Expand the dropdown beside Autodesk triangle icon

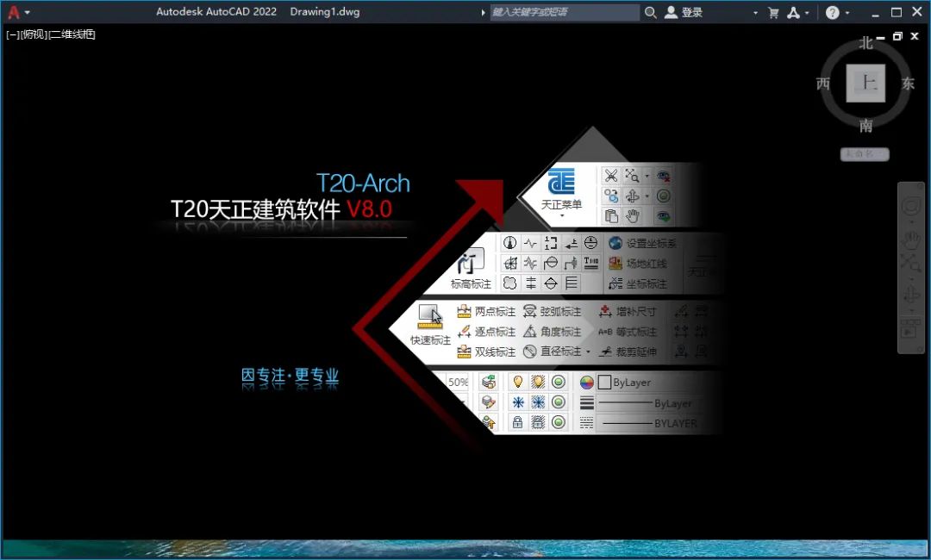point(807,12)
